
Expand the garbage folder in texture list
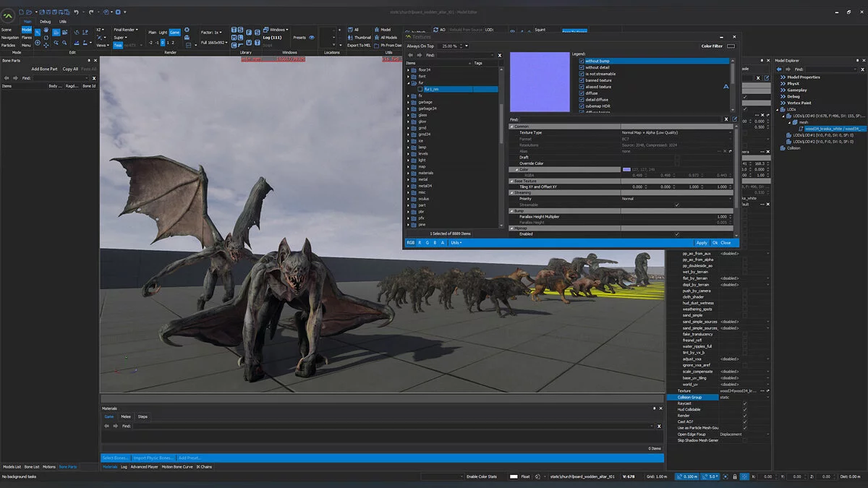coord(408,102)
